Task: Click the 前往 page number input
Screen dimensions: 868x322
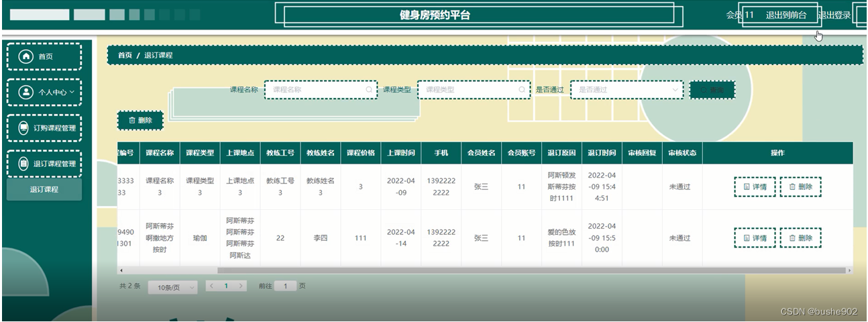Action: pos(285,286)
